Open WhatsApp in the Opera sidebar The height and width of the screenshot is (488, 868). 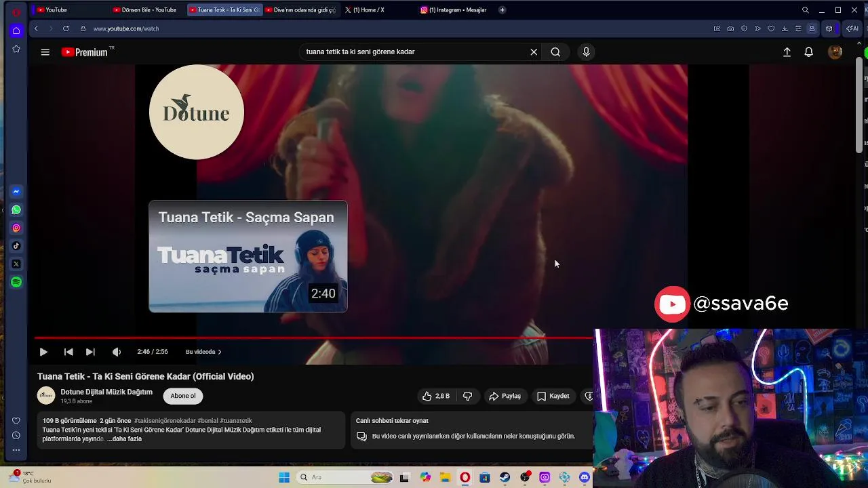[16, 210]
